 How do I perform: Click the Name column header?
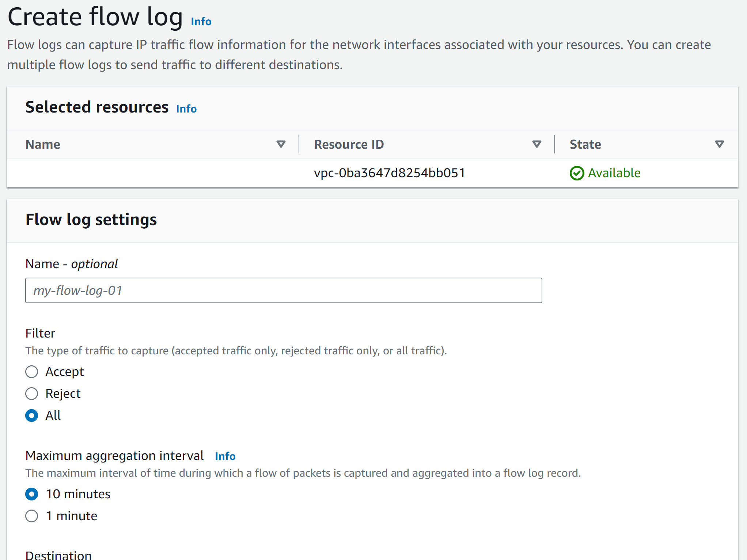tap(43, 144)
